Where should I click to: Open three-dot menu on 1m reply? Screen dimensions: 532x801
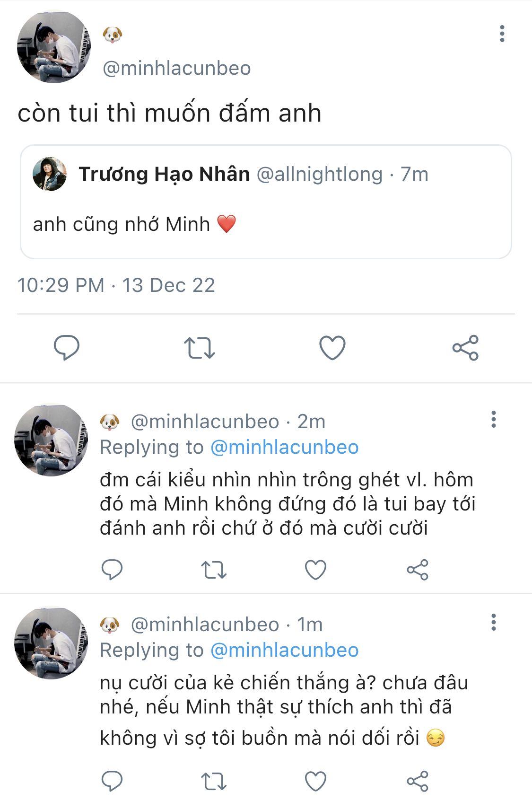pos(494,622)
